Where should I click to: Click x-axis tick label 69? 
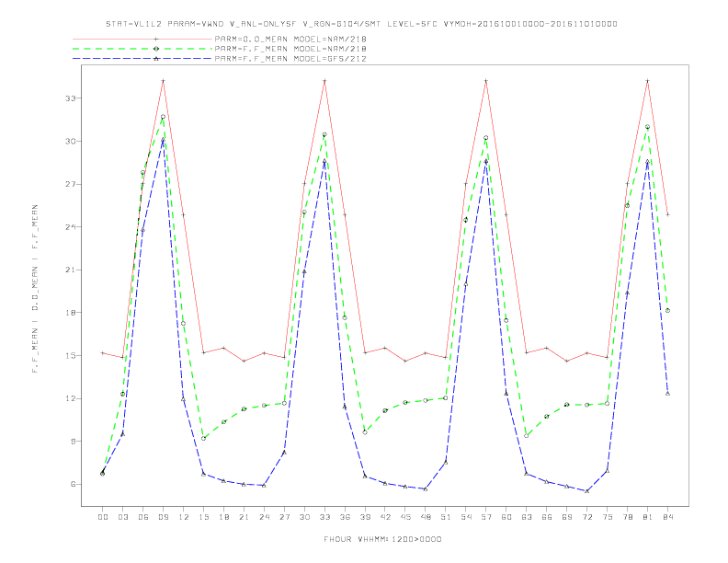click(x=567, y=517)
